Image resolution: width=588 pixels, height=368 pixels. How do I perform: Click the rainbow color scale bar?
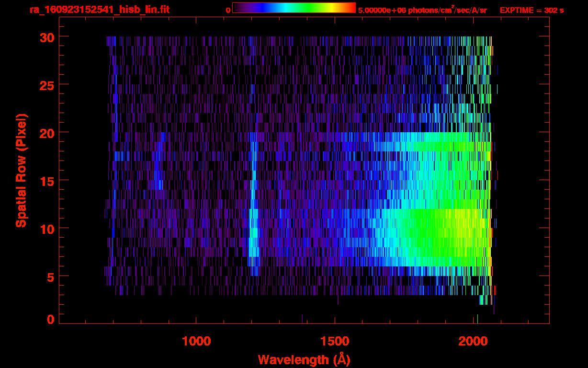[294, 8]
